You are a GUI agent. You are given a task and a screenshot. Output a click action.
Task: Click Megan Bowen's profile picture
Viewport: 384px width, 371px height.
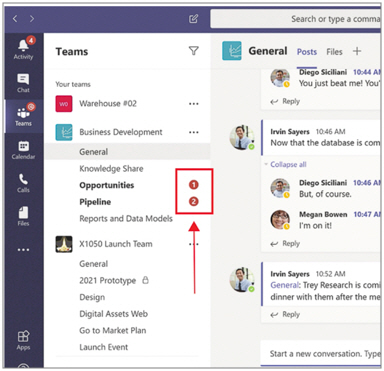280,219
